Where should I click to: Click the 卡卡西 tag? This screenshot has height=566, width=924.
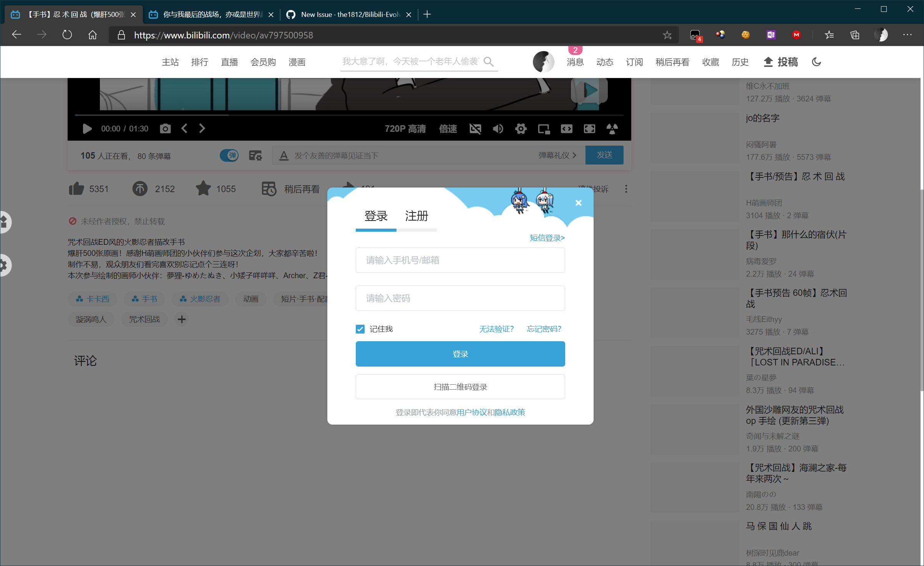pyautogui.click(x=93, y=299)
